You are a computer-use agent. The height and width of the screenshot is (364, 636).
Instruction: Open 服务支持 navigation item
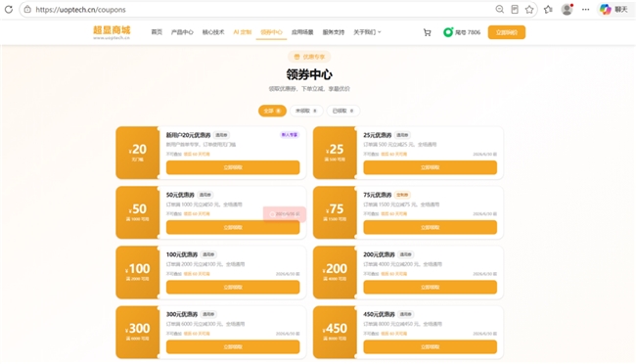pos(334,32)
